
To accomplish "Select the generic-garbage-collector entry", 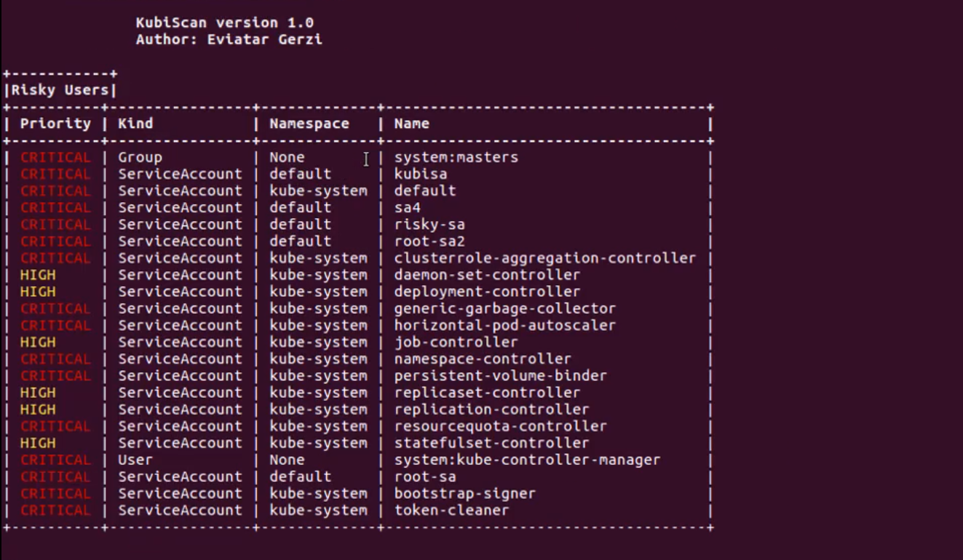I will click(x=504, y=308).
